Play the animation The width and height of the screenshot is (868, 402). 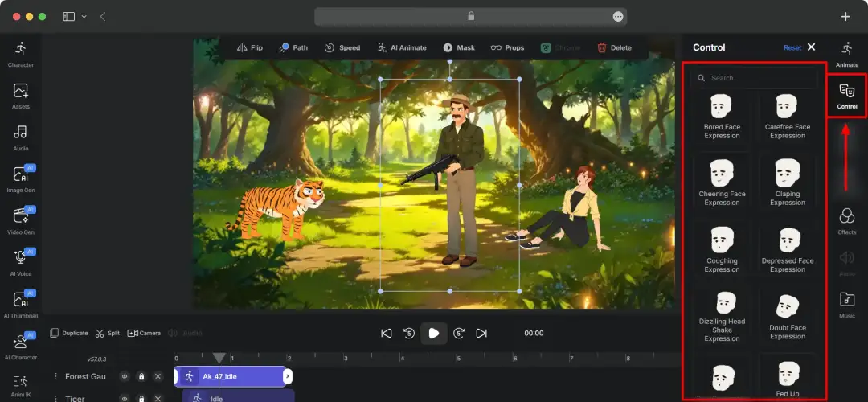point(433,334)
